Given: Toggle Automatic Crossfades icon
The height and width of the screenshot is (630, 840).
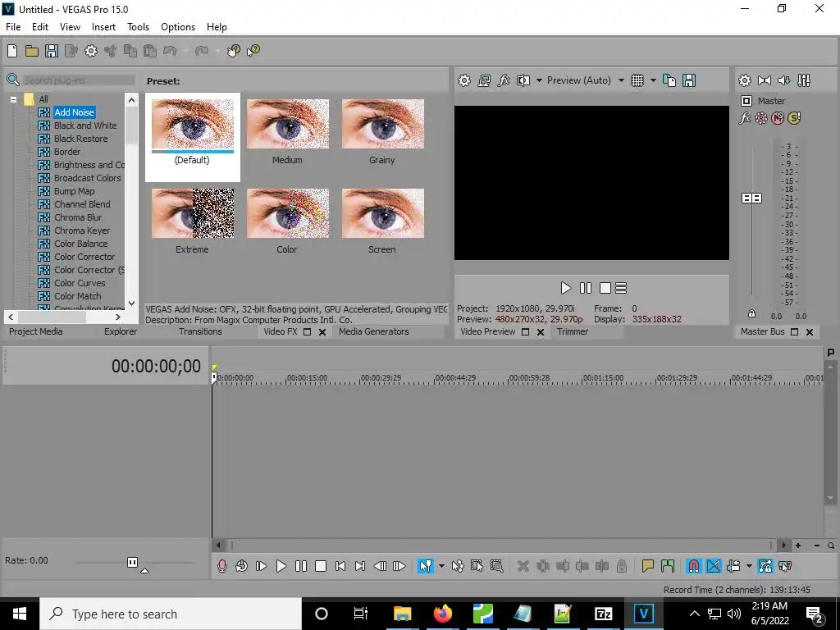Looking at the screenshot, I should tap(714, 566).
